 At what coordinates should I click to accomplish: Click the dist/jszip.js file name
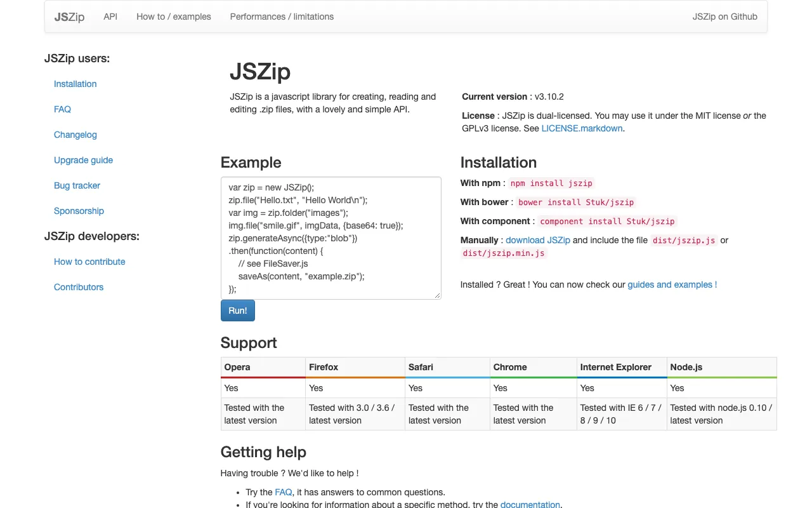point(684,240)
